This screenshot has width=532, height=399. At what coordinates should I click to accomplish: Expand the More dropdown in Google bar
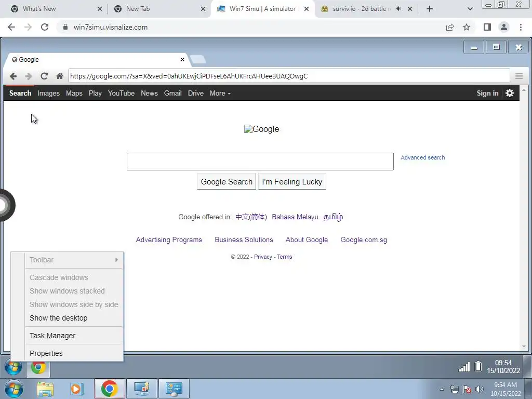click(x=220, y=93)
